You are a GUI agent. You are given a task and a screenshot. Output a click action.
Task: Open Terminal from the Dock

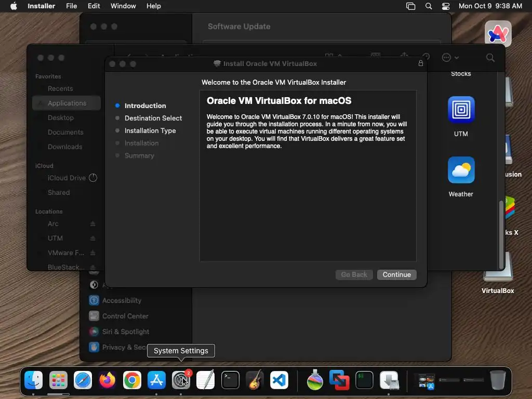[230, 380]
